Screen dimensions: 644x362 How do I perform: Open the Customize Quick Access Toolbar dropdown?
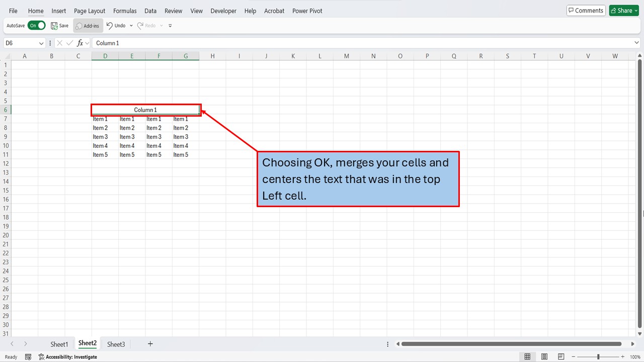click(x=170, y=25)
